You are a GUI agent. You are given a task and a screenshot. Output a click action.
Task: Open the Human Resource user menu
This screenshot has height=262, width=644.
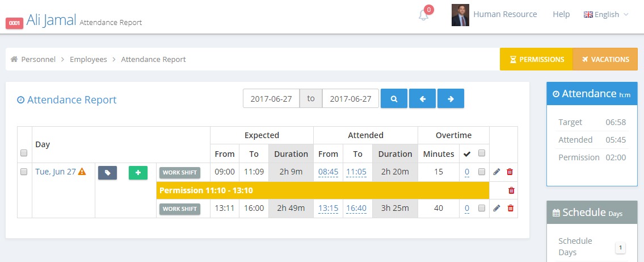(505, 14)
